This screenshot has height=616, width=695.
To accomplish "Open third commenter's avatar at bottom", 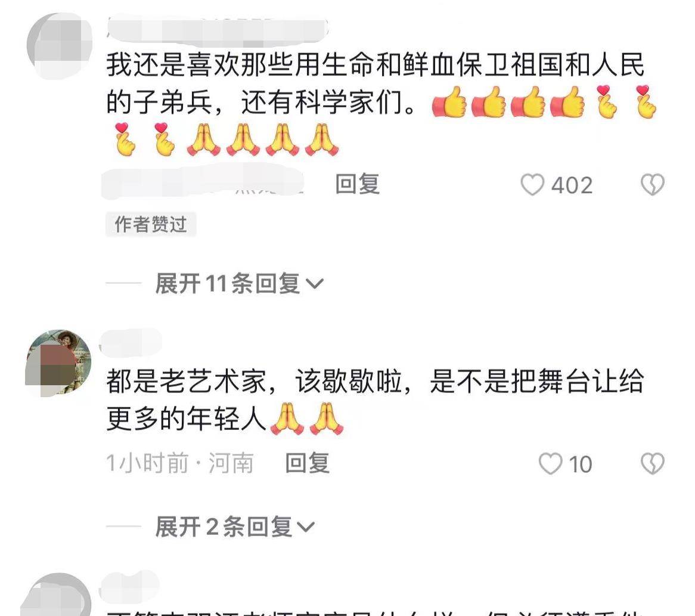I will tap(57, 595).
